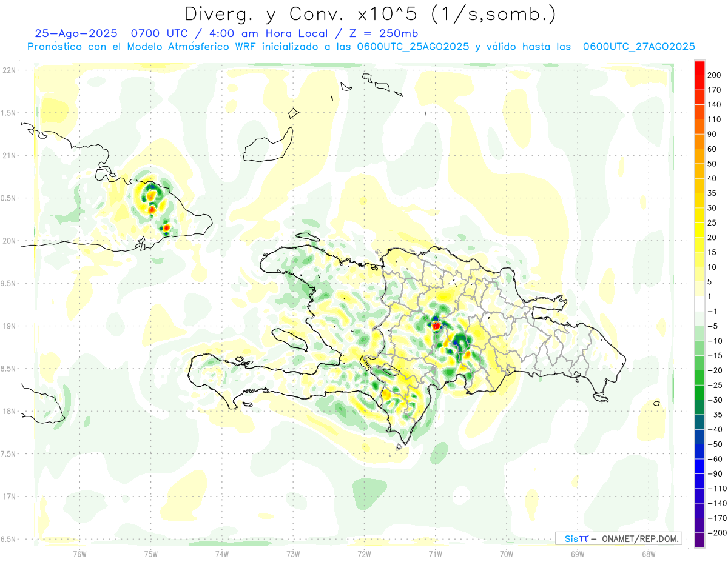Image resolution: width=728 pixels, height=562 pixels.
Task: Select the dark purple swatch at the scale bottom
Action: coord(700,540)
